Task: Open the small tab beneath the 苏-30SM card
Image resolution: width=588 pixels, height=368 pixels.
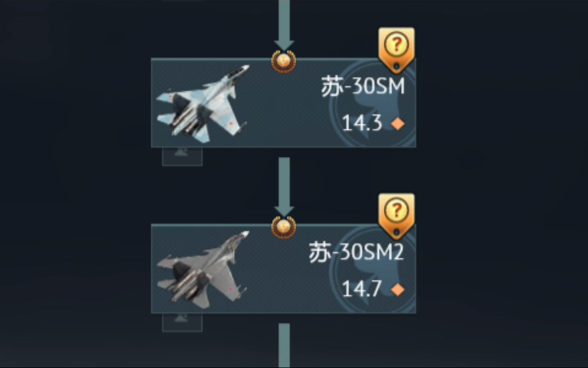Action: 182,156
